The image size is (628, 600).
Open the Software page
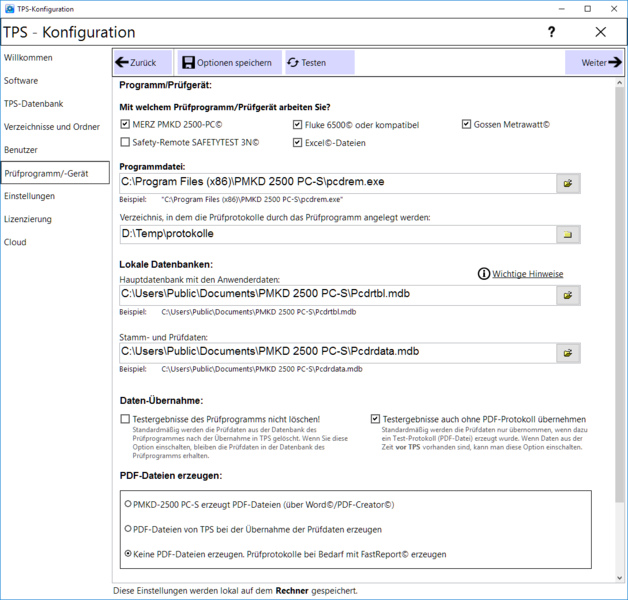coord(21,81)
